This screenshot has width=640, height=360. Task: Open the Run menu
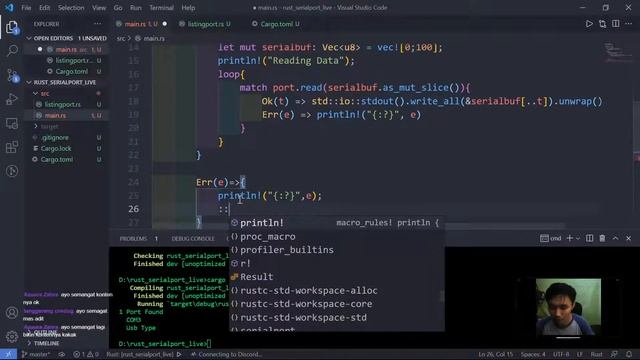[136, 8]
